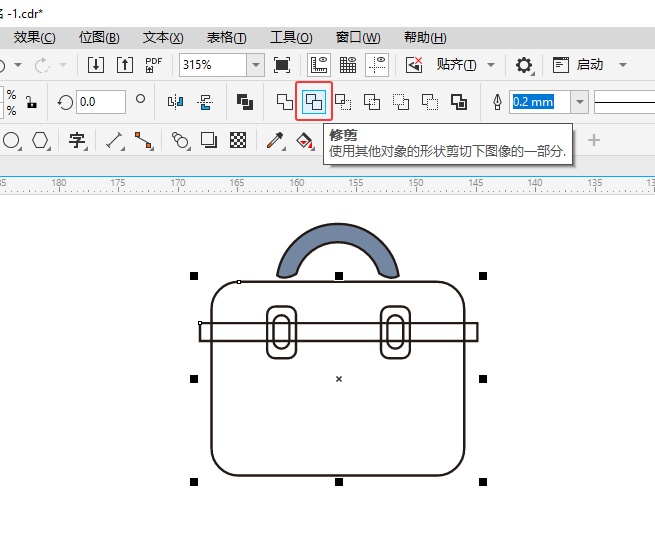Click the mirror vertically icon
Image resolution: width=655 pixels, height=538 pixels.
[205, 102]
